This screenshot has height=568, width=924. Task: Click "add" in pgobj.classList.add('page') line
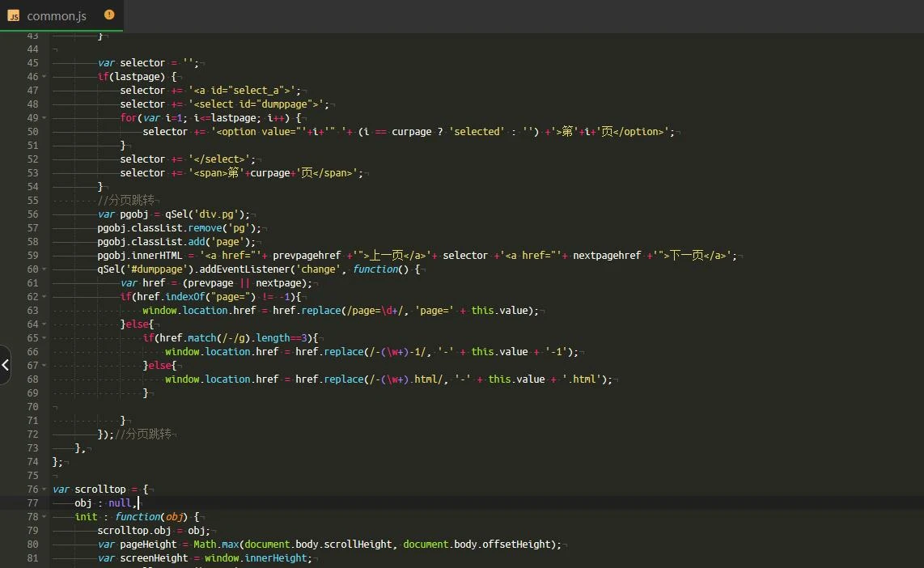(197, 242)
